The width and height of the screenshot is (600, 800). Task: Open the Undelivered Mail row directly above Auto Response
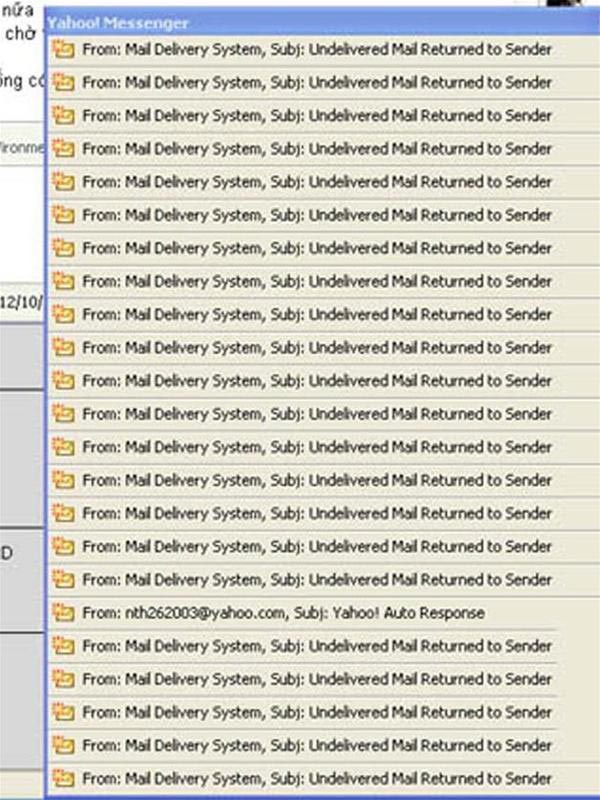coord(323,580)
